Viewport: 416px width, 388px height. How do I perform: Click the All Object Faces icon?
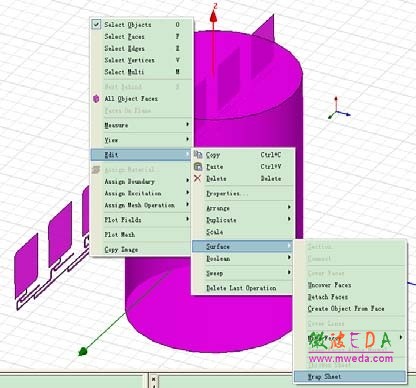(x=96, y=99)
